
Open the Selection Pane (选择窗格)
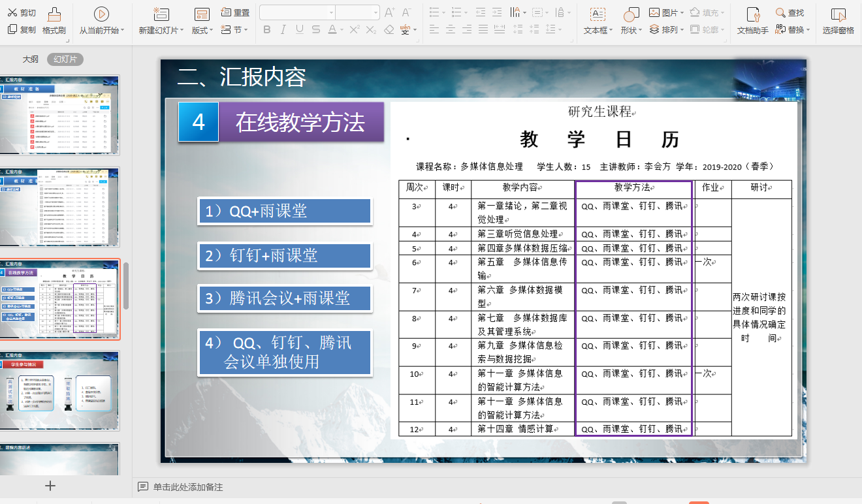pyautogui.click(x=838, y=15)
